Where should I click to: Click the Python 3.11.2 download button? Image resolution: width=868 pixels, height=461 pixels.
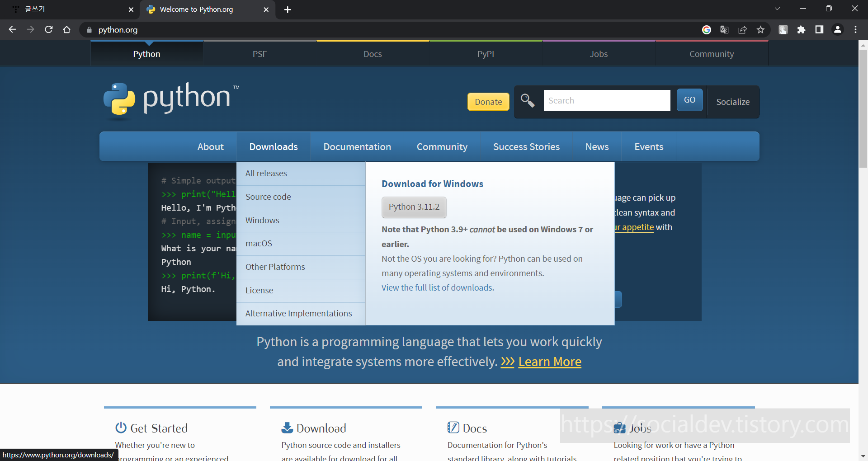point(414,207)
